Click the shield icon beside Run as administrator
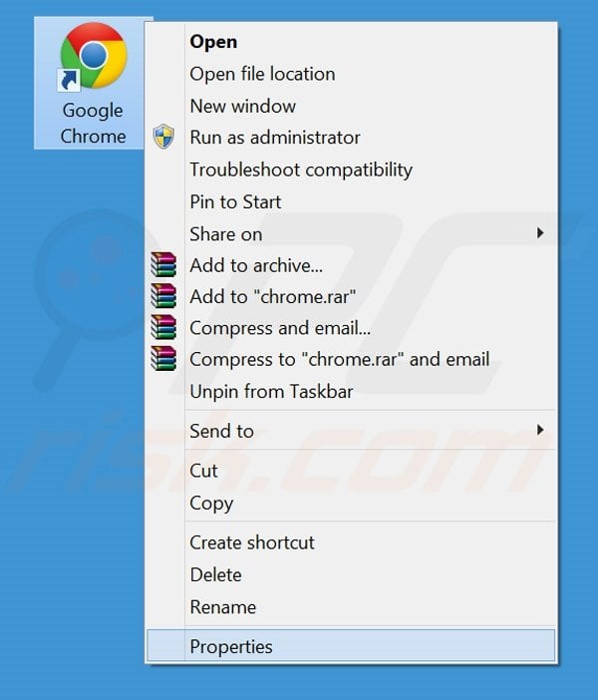Screen dimensions: 598x700 (x=163, y=138)
